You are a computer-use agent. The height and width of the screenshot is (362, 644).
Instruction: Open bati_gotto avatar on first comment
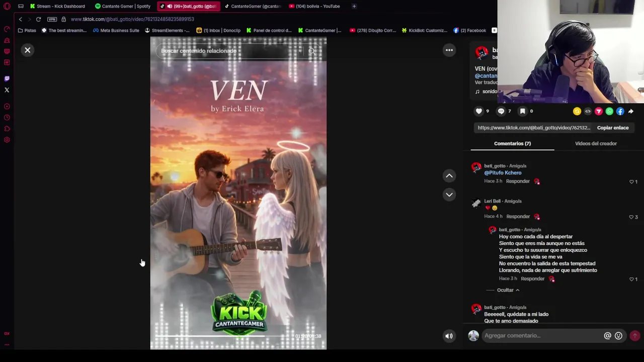pos(476,168)
